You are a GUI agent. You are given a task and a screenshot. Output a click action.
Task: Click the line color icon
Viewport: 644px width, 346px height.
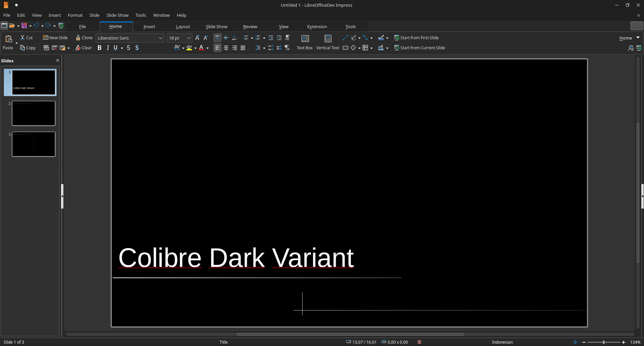[x=381, y=38]
